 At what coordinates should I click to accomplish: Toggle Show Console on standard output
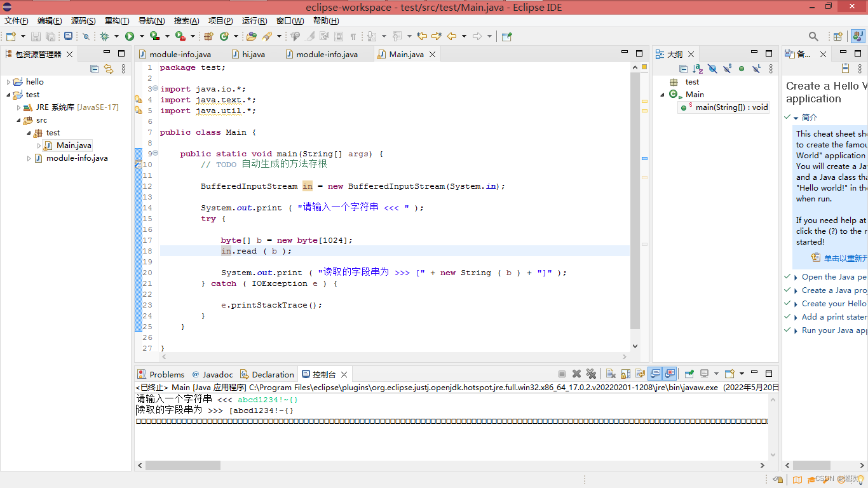(x=654, y=374)
